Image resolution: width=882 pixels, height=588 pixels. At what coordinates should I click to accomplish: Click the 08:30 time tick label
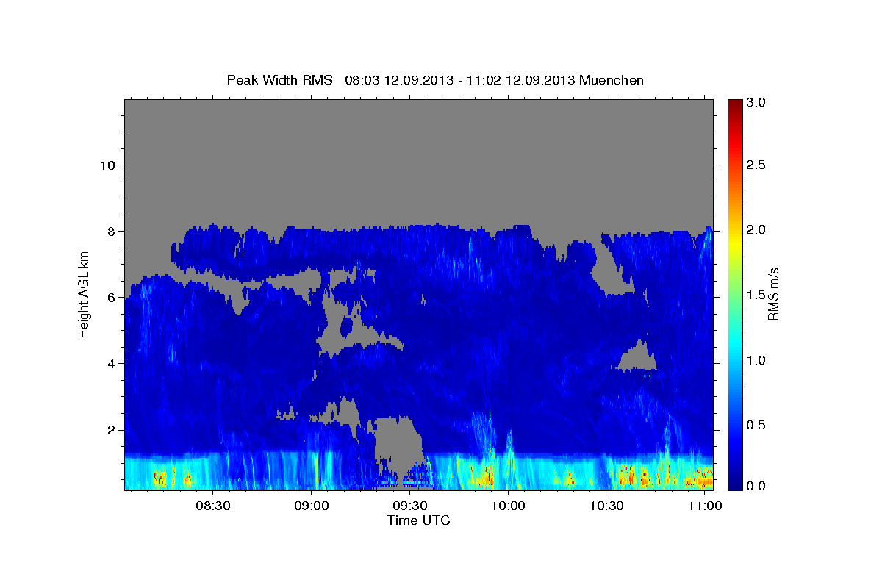point(212,506)
